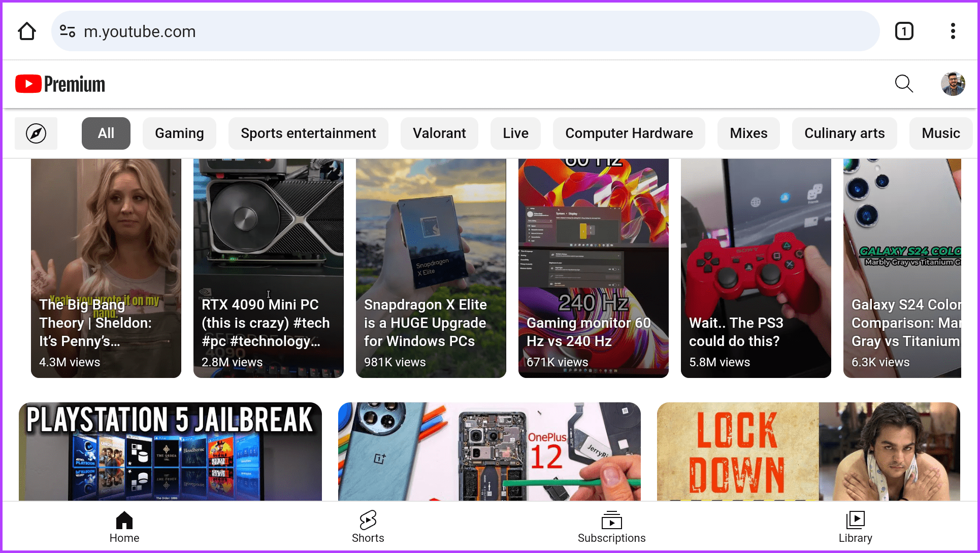Open the Library icon
This screenshot has width=980, height=553.
[x=856, y=520]
